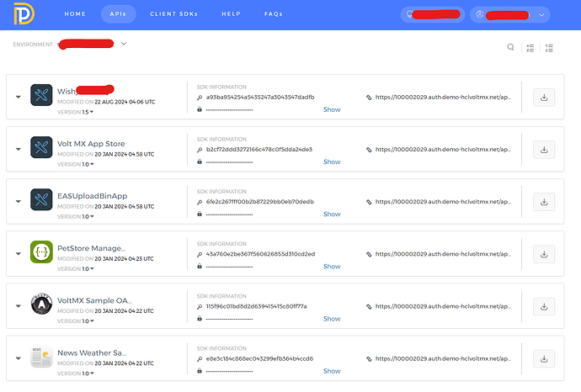The width and height of the screenshot is (581, 392).
Task: Open the HELP menu
Action: (232, 14)
